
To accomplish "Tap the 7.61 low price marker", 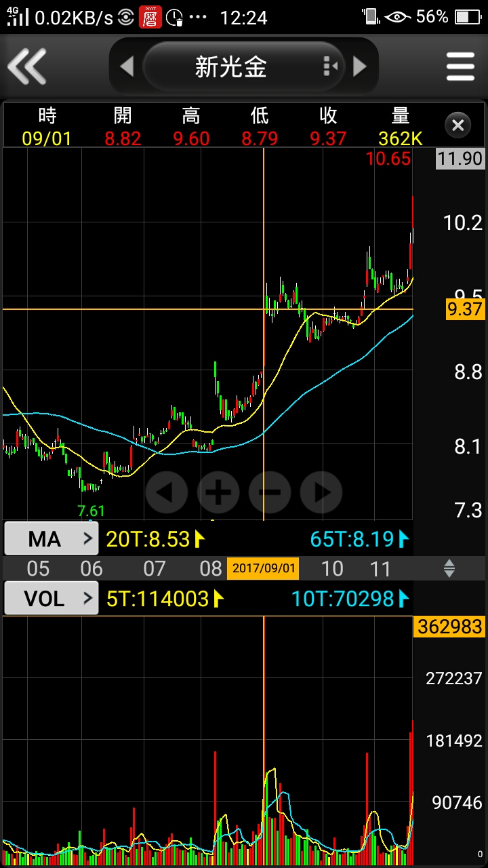I will pos(91,511).
